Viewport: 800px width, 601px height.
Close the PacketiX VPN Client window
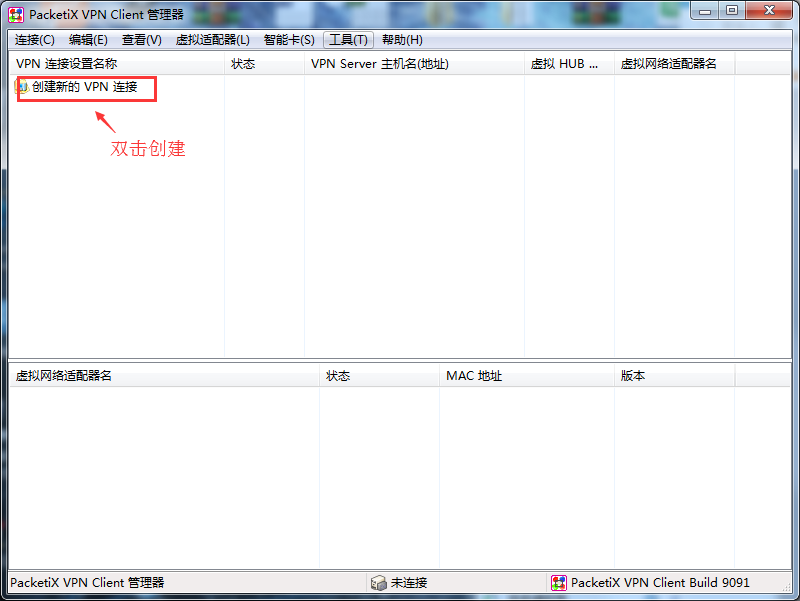[x=769, y=11]
